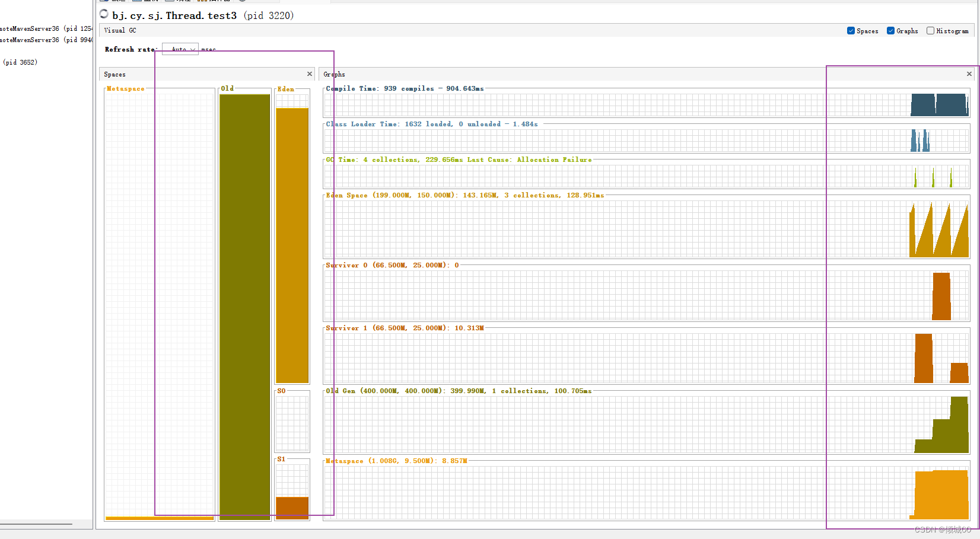
Task: Click the 'Metaspace' label in Spaces panel
Action: pyautogui.click(x=126, y=88)
